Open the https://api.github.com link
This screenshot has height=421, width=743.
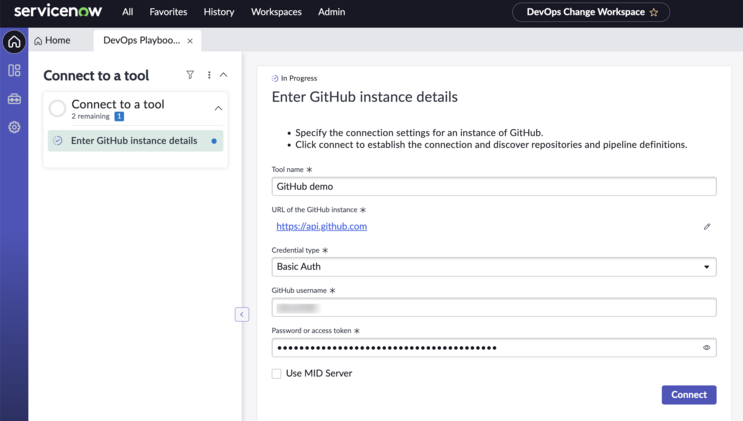[322, 227]
